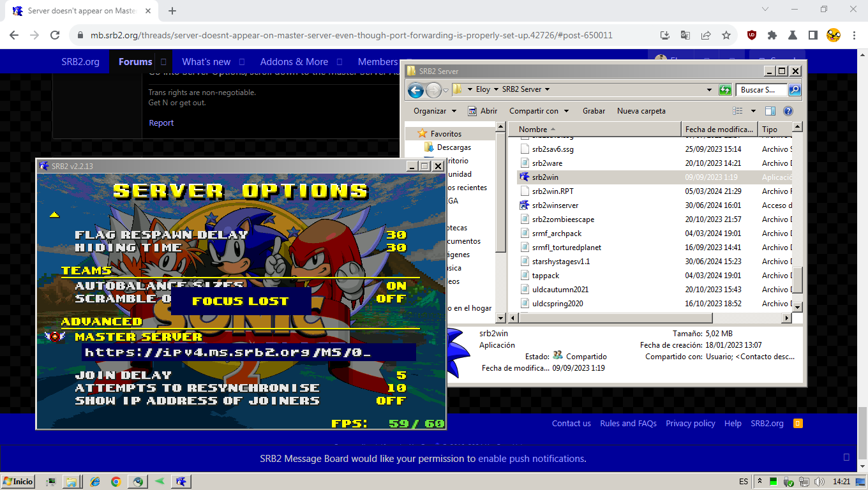Click the Explorer search magnifier icon

(795, 90)
